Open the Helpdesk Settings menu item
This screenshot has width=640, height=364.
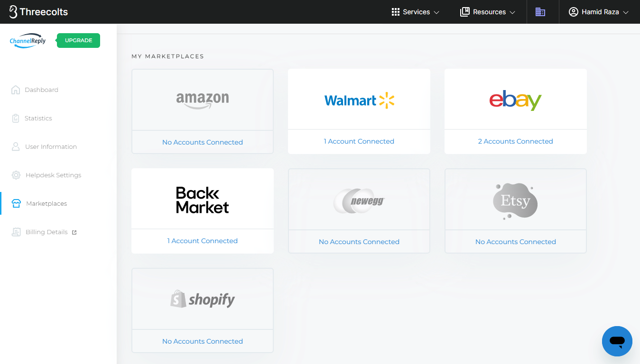point(53,175)
